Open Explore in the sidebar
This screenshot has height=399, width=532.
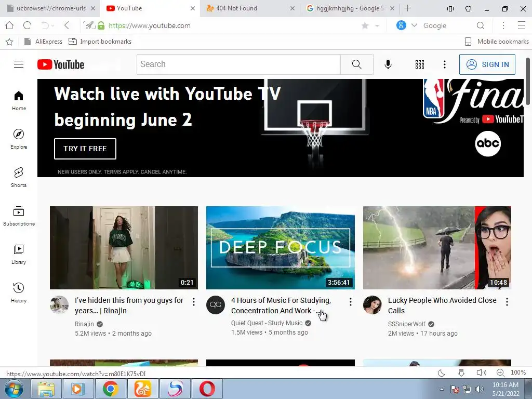tap(19, 139)
